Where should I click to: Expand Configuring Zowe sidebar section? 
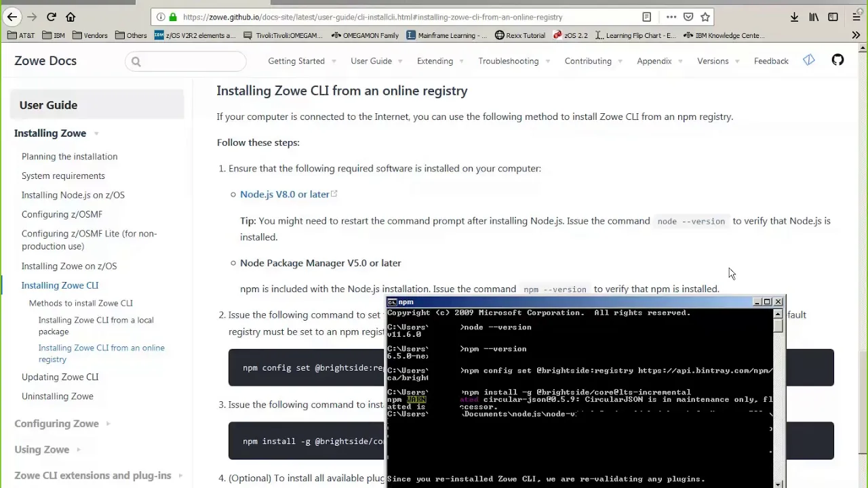(62, 424)
